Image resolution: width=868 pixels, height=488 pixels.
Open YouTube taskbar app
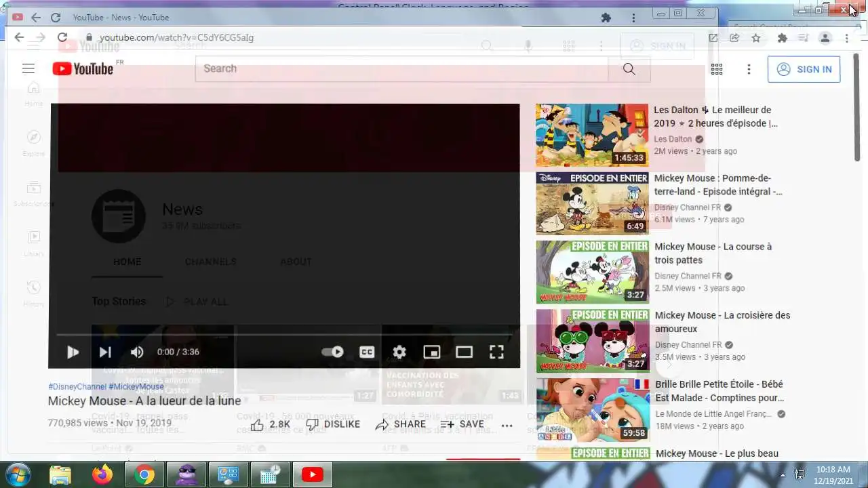click(313, 474)
